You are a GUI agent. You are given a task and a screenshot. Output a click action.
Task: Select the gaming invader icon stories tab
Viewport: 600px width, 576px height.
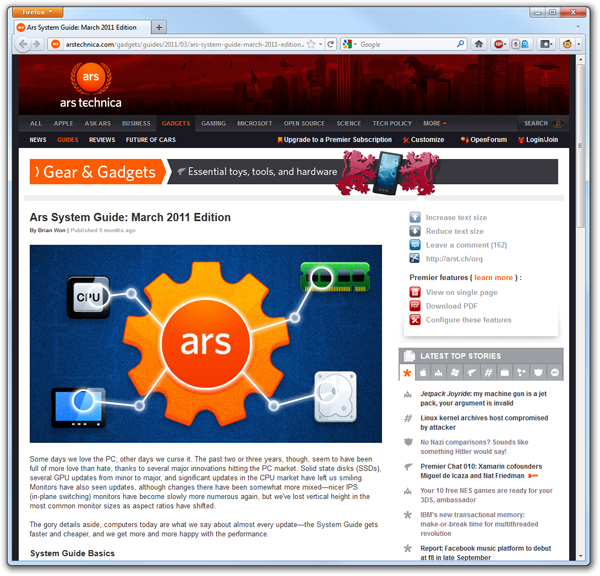coord(439,372)
